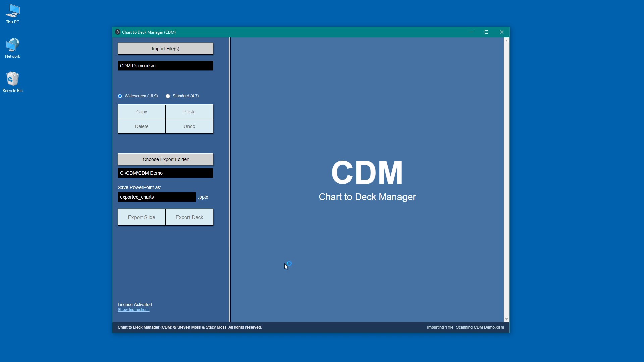Select the Recycle Bin desktop icon
This screenshot has width=644, height=362.
point(13,82)
